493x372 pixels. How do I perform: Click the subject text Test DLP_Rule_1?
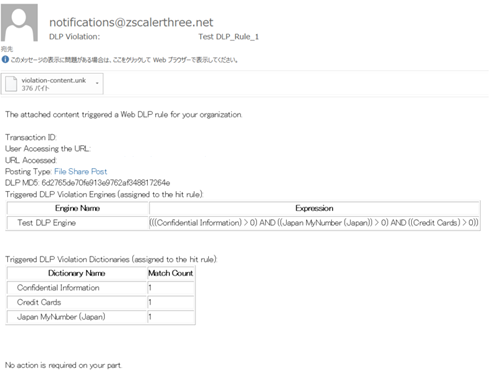pyautogui.click(x=228, y=37)
